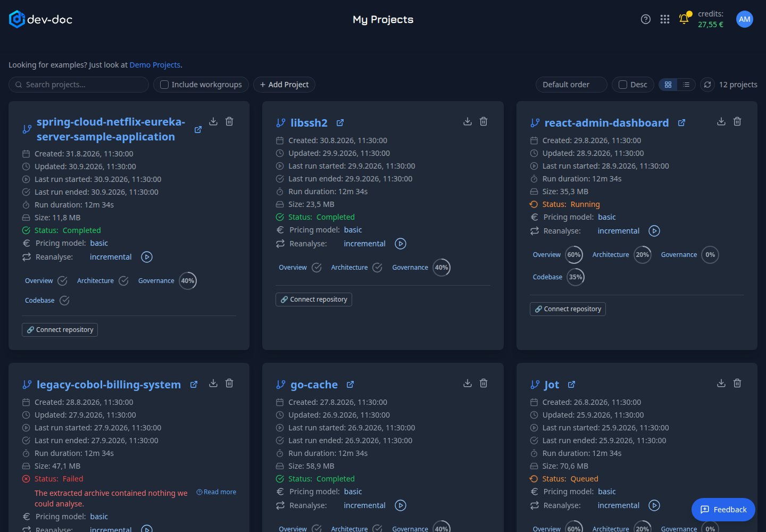Open the Demo Projects link

click(x=155, y=65)
